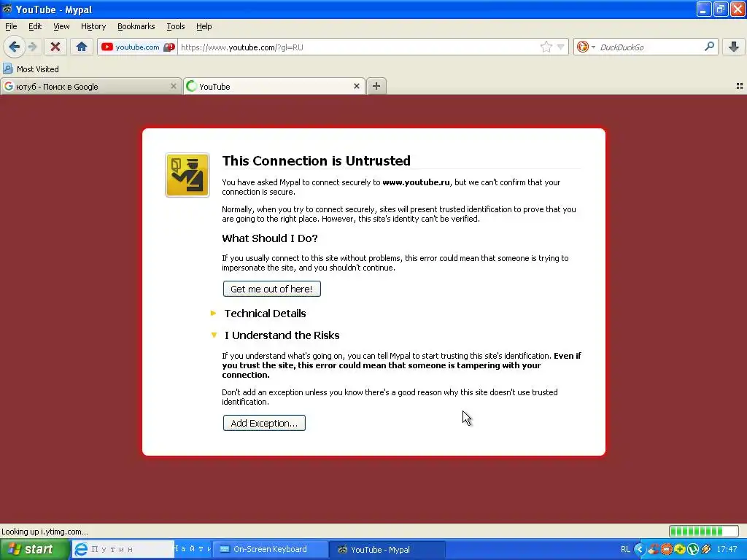Open the History menu

tap(93, 26)
